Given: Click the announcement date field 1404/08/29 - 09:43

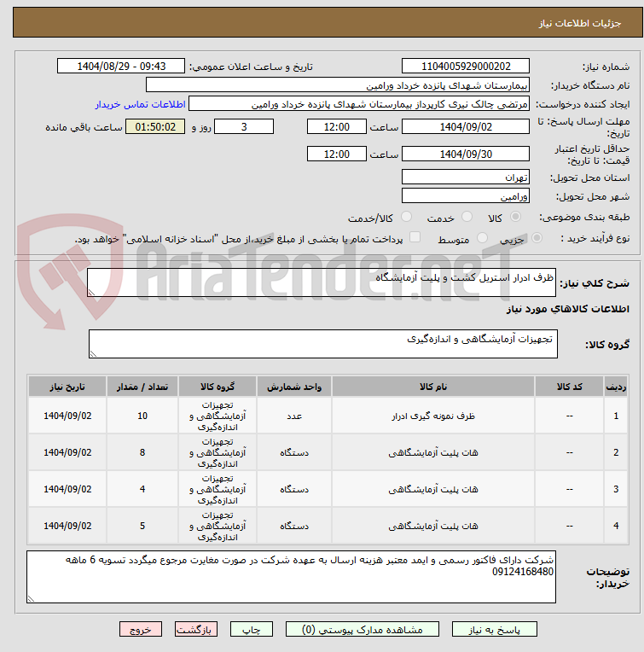Looking at the screenshot, I should [121, 66].
